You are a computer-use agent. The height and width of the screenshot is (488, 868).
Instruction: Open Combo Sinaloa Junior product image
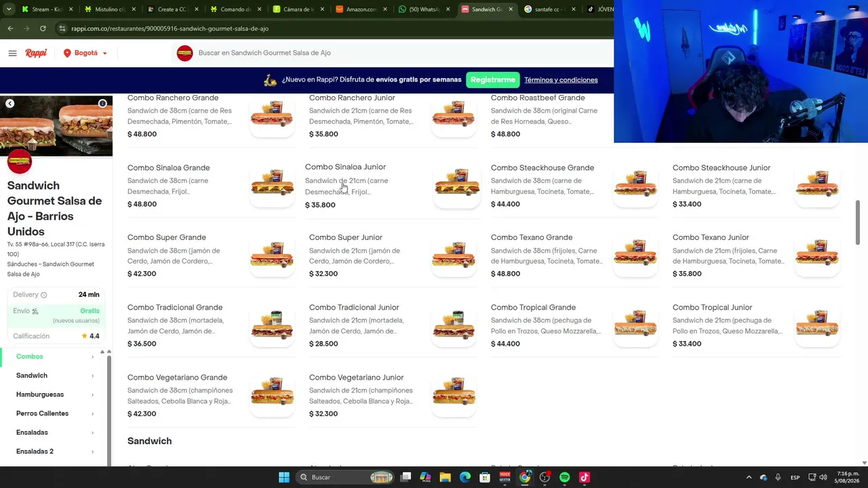coord(457,185)
